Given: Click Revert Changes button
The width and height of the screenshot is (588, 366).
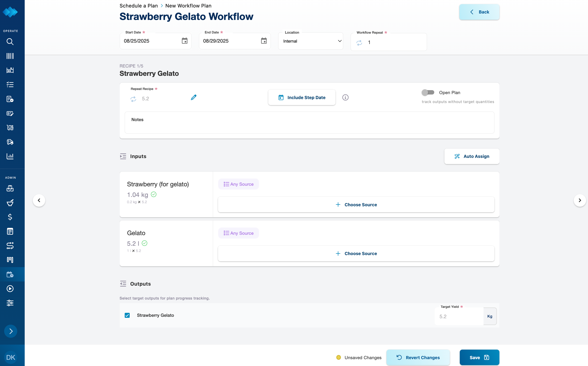Looking at the screenshot, I should [418, 357].
